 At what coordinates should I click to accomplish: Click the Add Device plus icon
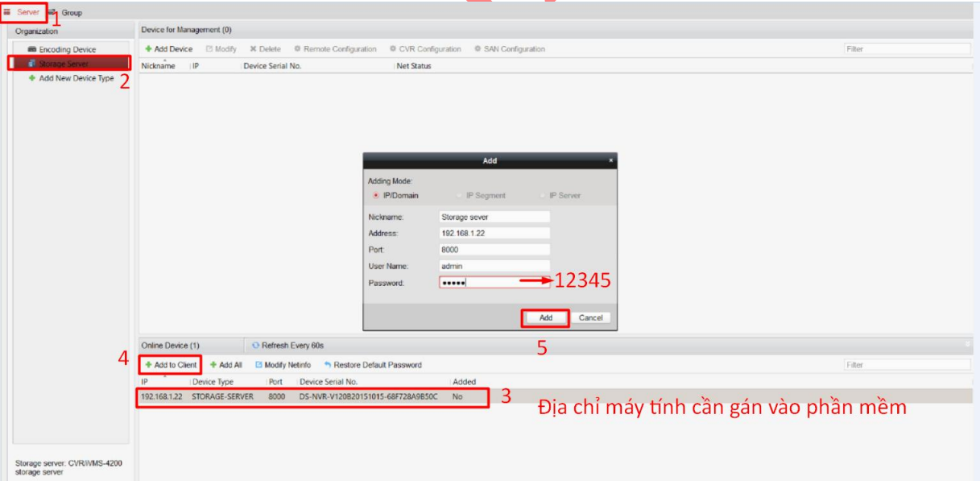coord(148,49)
